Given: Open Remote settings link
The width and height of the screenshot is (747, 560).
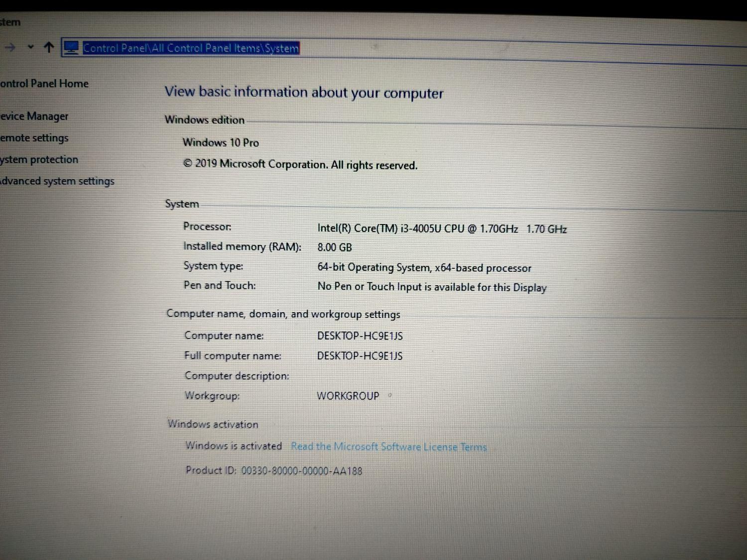Looking at the screenshot, I should coord(34,138).
